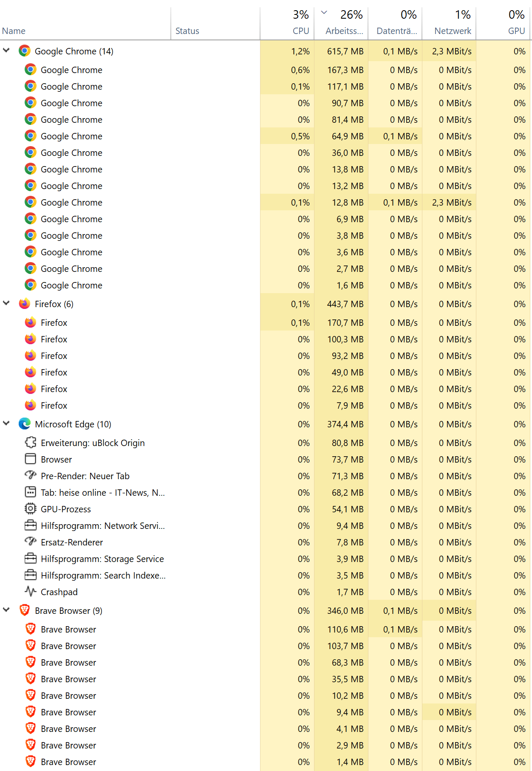Click the 346,0 MB memory value
532x771 pixels.
(x=345, y=610)
